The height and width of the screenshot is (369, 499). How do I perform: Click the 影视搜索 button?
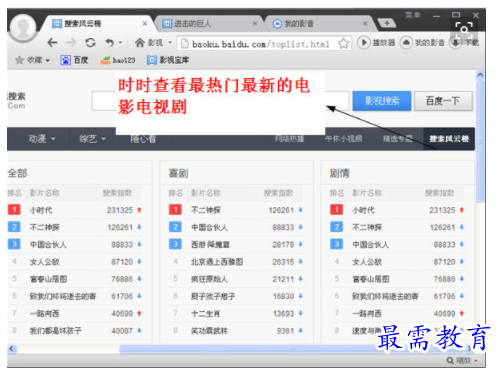tap(382, 101)
